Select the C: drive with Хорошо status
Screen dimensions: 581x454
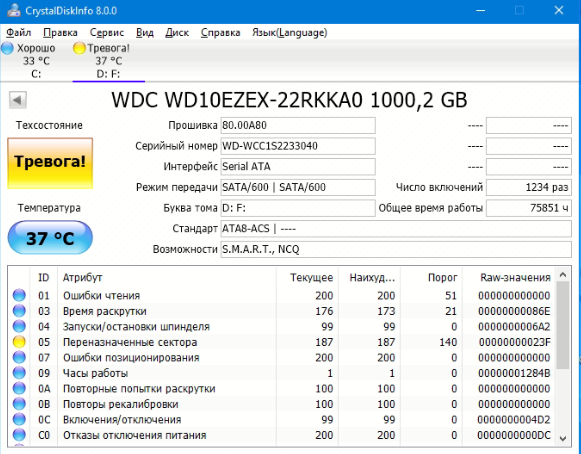[36, 61]
